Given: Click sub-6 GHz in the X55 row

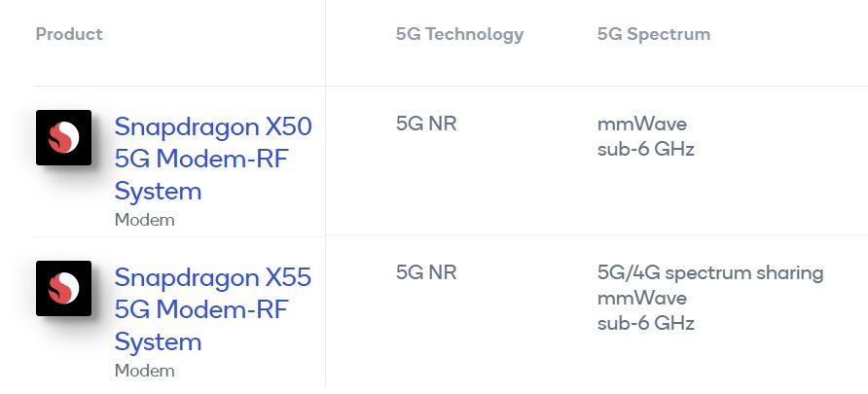Looking at the screenshot, I should point(646,323).
